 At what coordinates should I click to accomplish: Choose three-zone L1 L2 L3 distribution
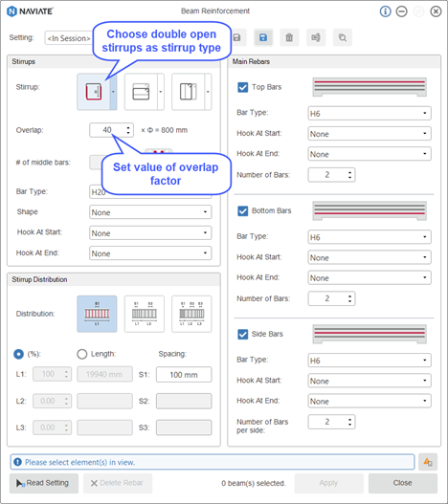click(191, 314)
